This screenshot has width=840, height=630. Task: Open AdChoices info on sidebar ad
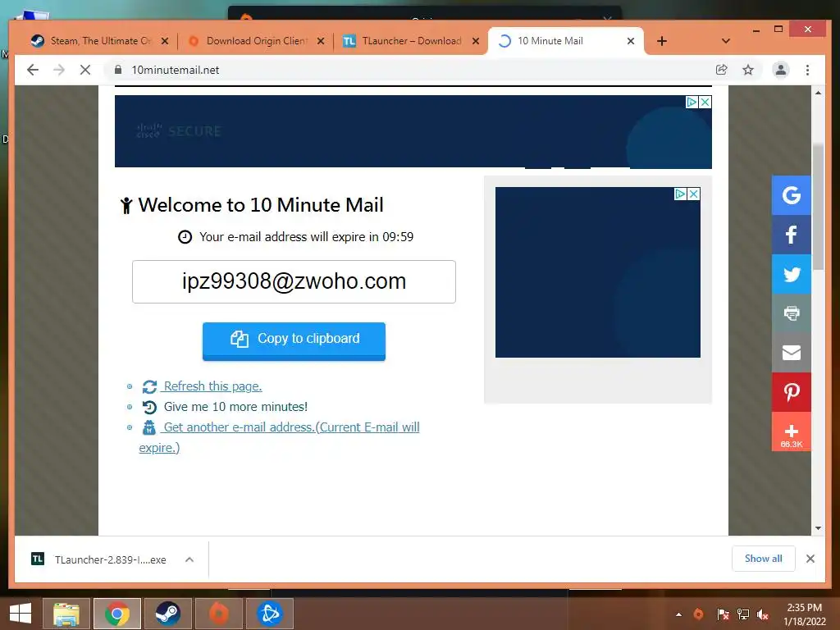[x=680, y=194]
